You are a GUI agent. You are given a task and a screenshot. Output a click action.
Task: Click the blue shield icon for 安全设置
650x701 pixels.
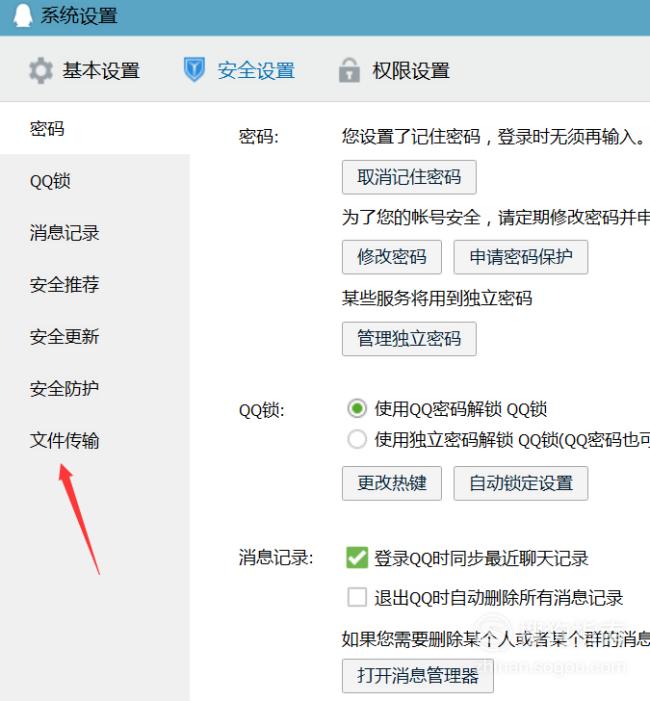[194, 69]
